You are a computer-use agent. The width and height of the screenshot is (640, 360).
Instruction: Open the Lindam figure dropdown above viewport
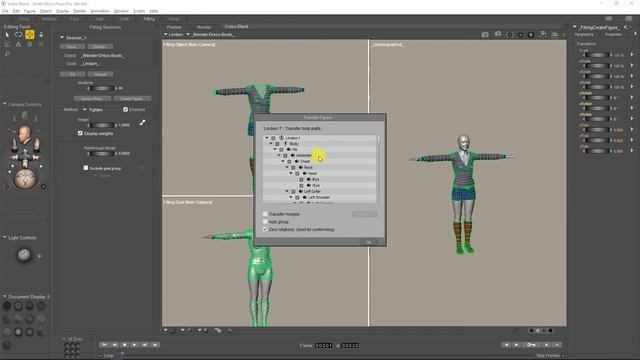pyautogui.click(x=173, y=35)
